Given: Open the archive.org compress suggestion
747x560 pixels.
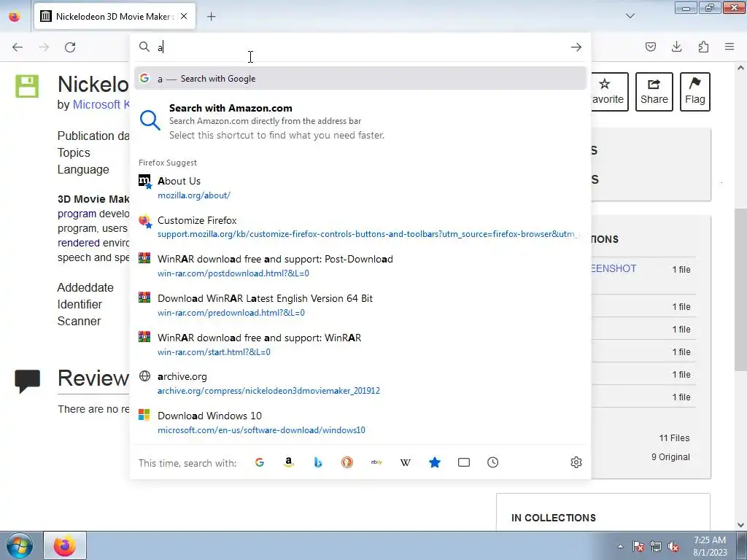Looking at the screenshot, I should 360,384.
